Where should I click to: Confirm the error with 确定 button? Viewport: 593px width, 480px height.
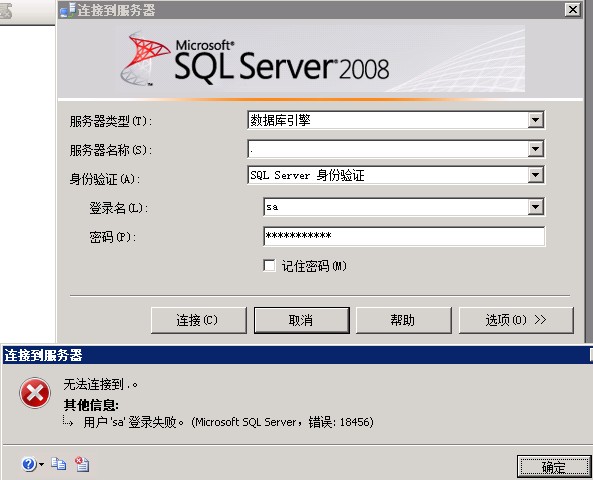(554, 467)
